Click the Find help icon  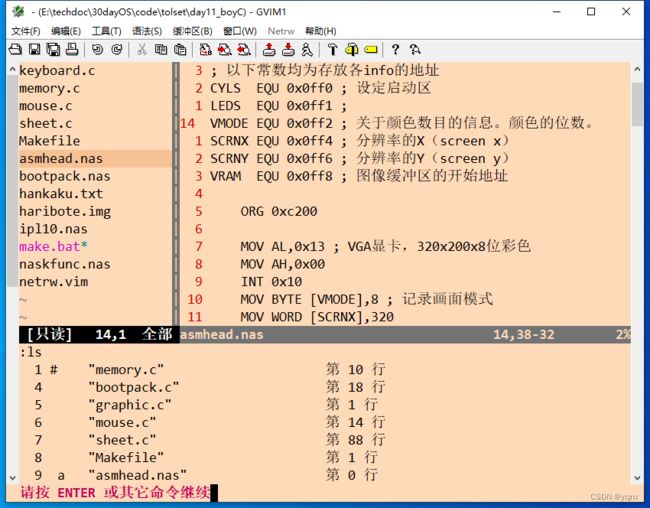[x=415, y=49]
